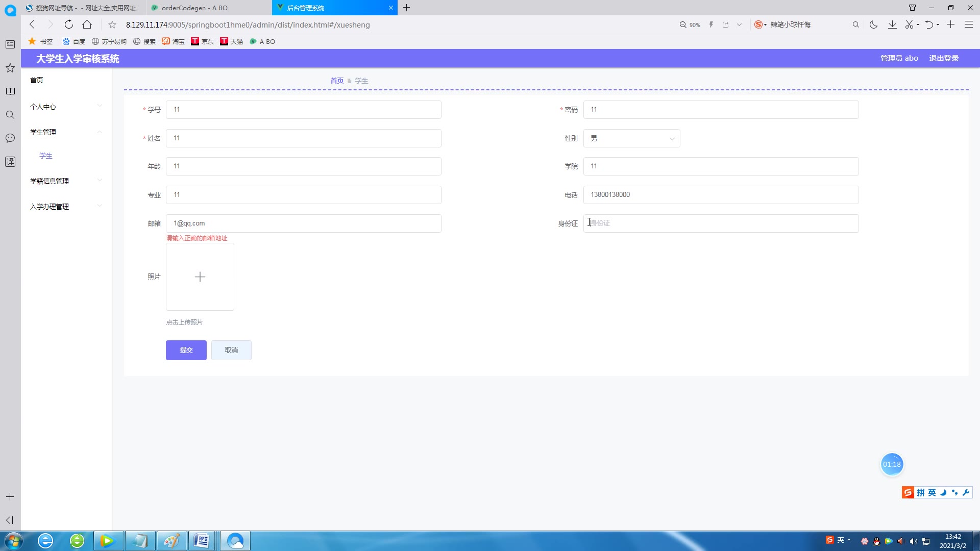Click the 取消 cancel button
This screenshot has height=551, width=980.
tap(231, 350)
